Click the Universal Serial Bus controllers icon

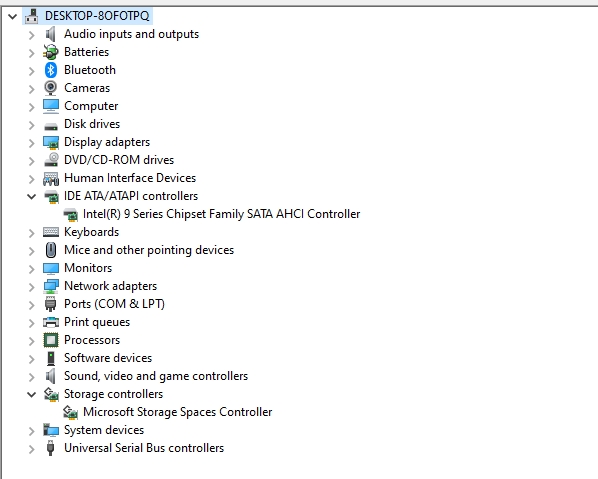(x=50, y=448)
